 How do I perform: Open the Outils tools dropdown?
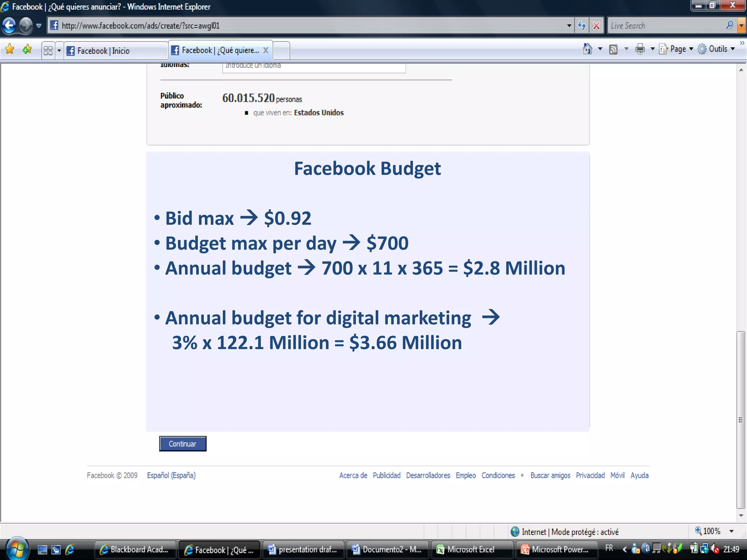[717, 49]
